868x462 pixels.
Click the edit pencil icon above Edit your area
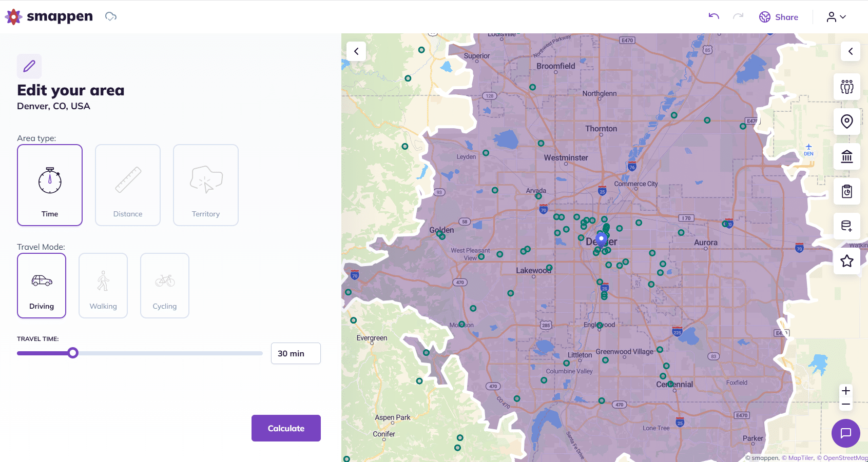[29, 66]
